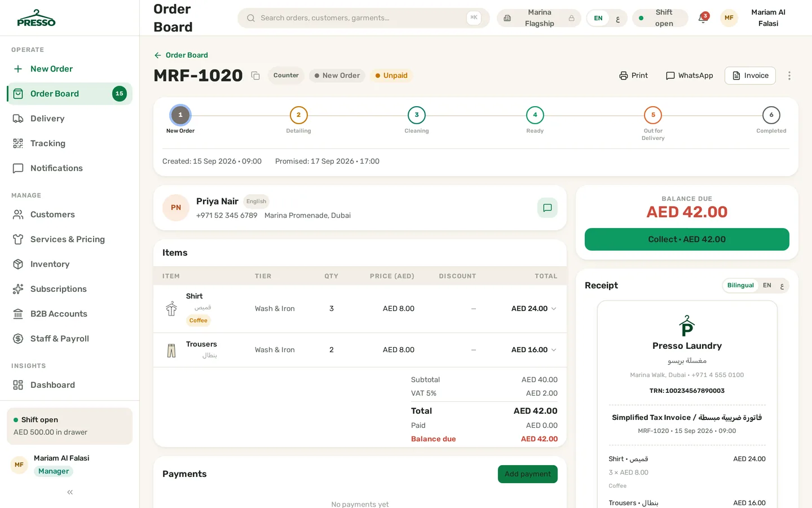Click Presso Laundry receipt logo

[x=687, y=326]
